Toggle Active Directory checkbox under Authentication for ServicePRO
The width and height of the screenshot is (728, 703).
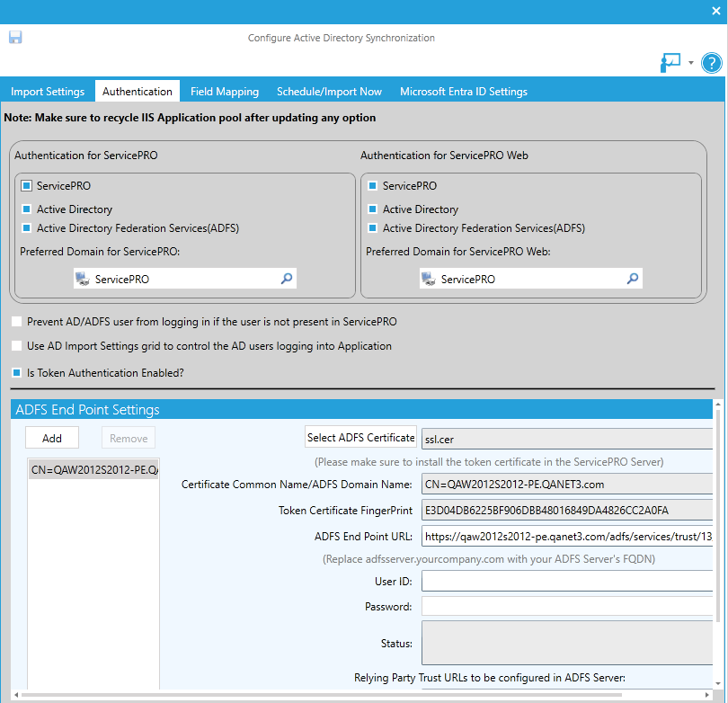pyautogui.click(x=26, y=209)
